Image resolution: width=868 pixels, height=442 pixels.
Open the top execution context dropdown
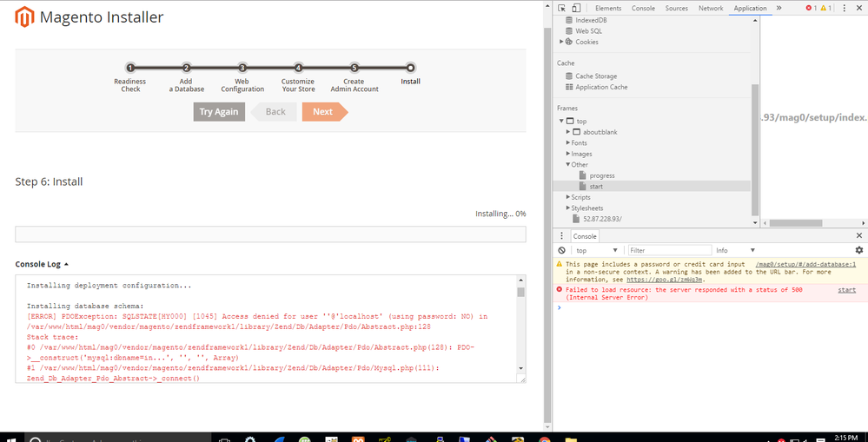point(597,251)
